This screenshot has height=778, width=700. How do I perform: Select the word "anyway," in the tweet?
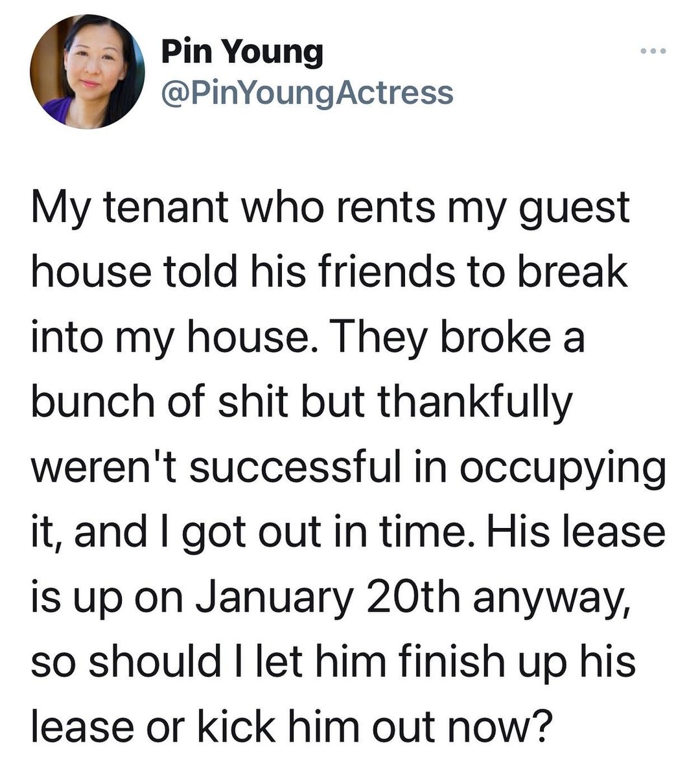(550, 599)
